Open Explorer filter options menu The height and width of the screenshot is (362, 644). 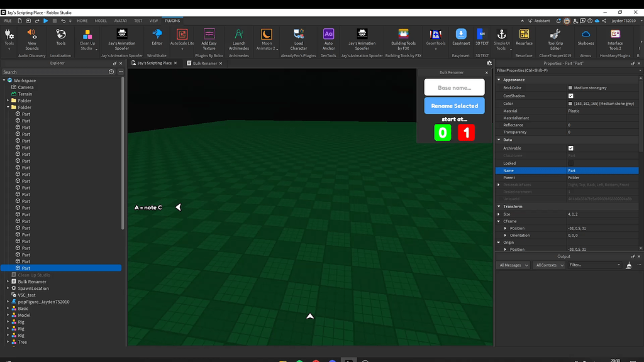pyautogui.click(x=121, y=72)
